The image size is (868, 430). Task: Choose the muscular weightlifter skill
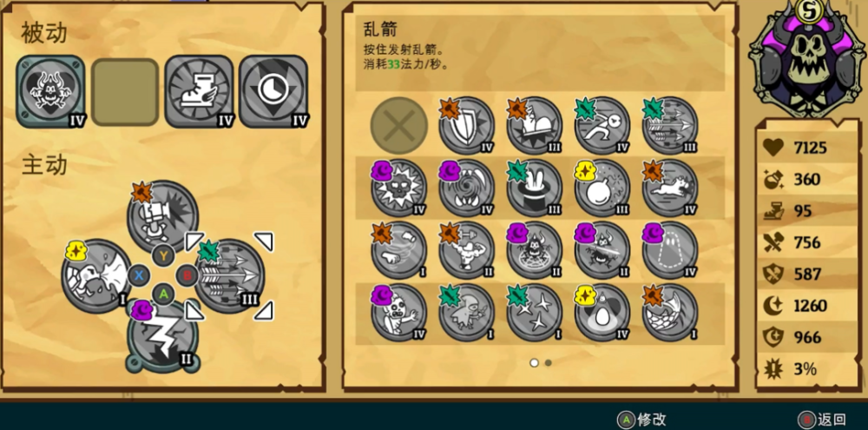click(466, 250)
